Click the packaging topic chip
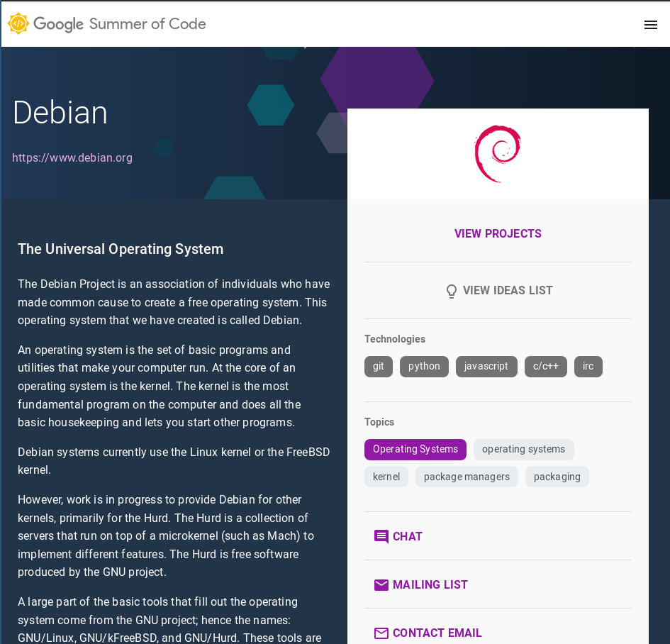 point(557,477)
